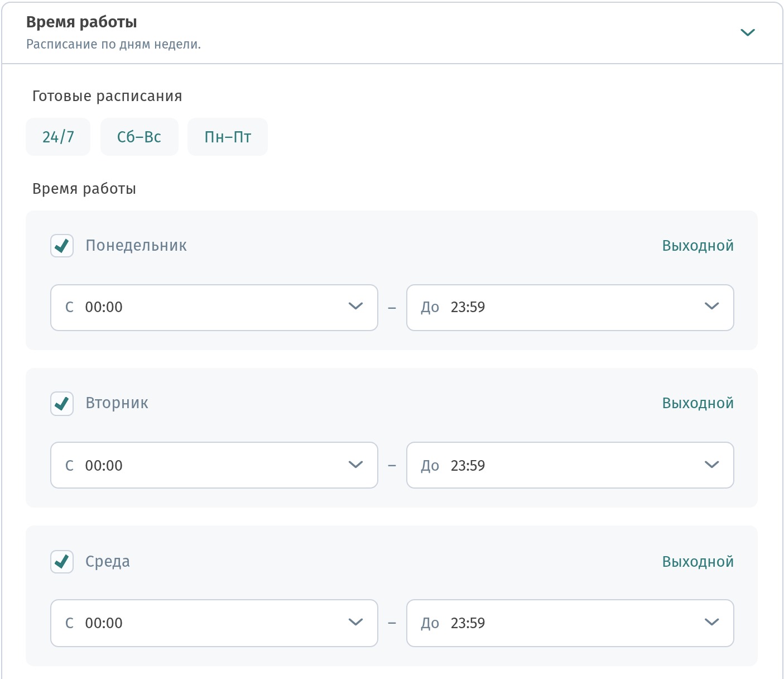
Task: Collapse the Время работы section chevron
Action: coord(747,32)
